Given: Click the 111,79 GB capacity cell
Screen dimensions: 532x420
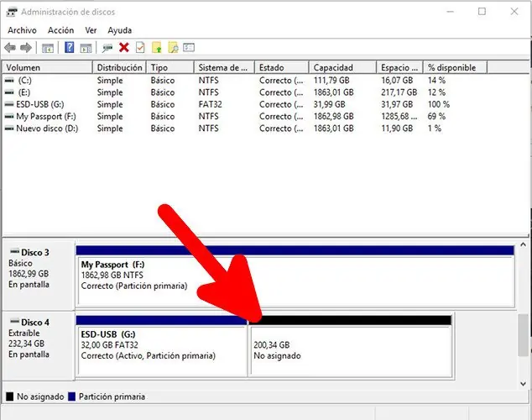Looking at the screenshot, I should [x=331, y=81].
